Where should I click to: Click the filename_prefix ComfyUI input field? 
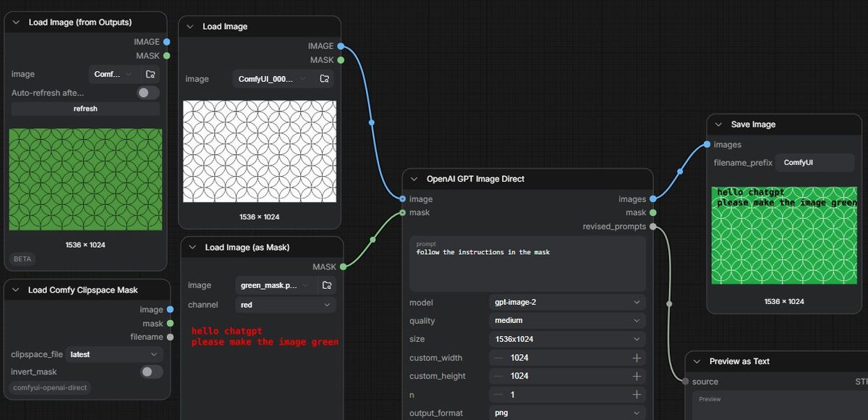[x=814, y=163]
